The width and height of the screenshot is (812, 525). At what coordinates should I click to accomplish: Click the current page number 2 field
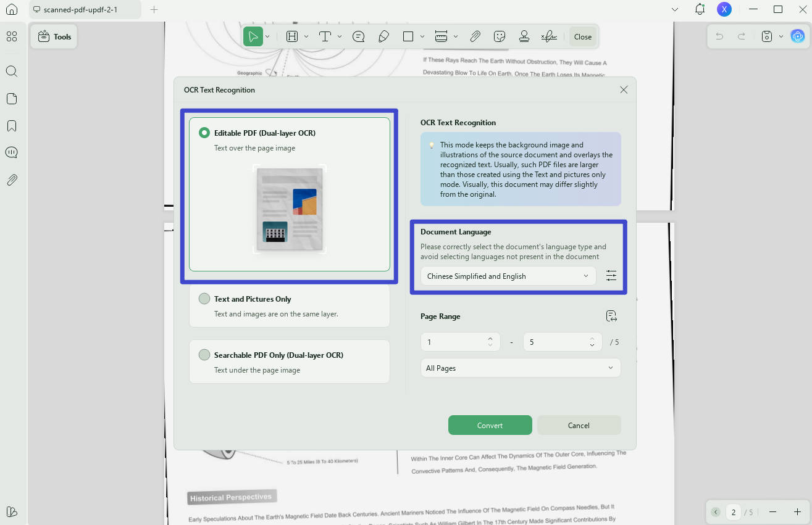tap(734, 512)
